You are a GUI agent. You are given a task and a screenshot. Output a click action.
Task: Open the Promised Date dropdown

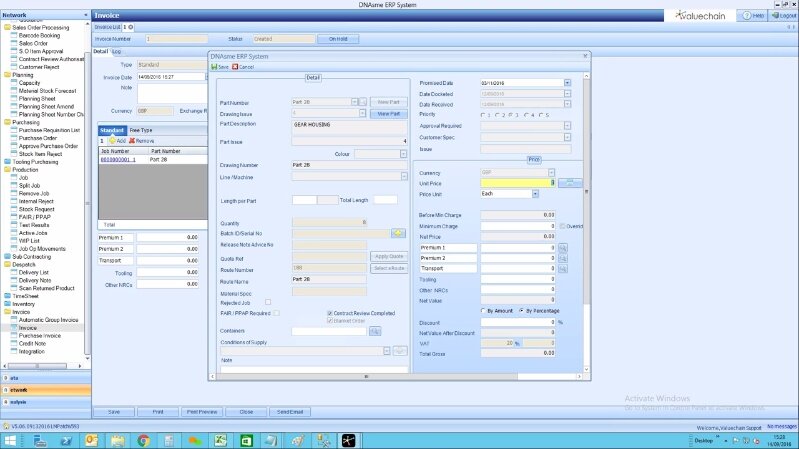567,83
